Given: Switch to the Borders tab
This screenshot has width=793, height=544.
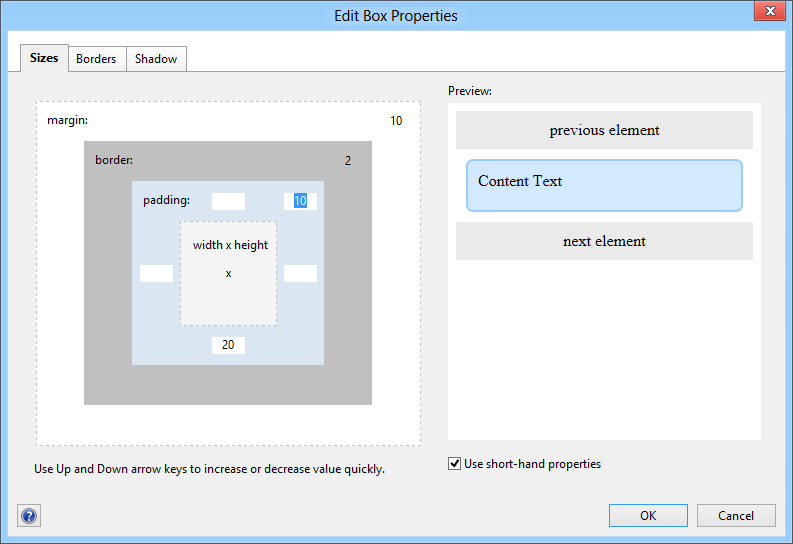Looking at the screenshot, I should tap(96, 59).
